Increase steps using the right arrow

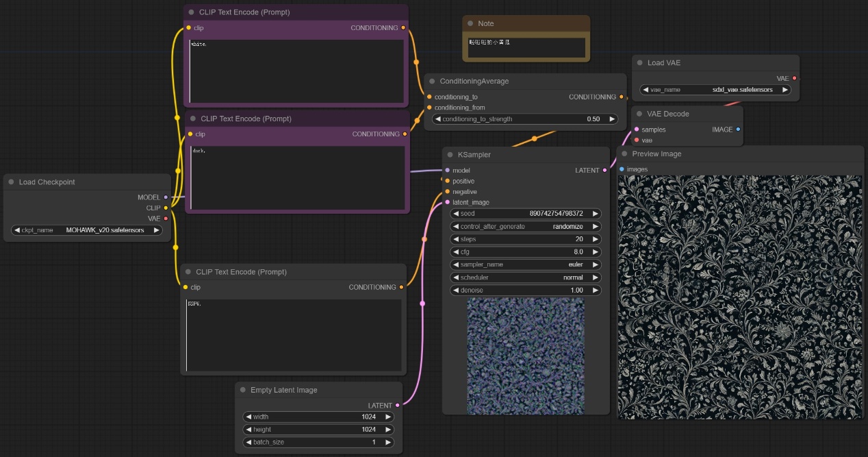tap(595, 239)
